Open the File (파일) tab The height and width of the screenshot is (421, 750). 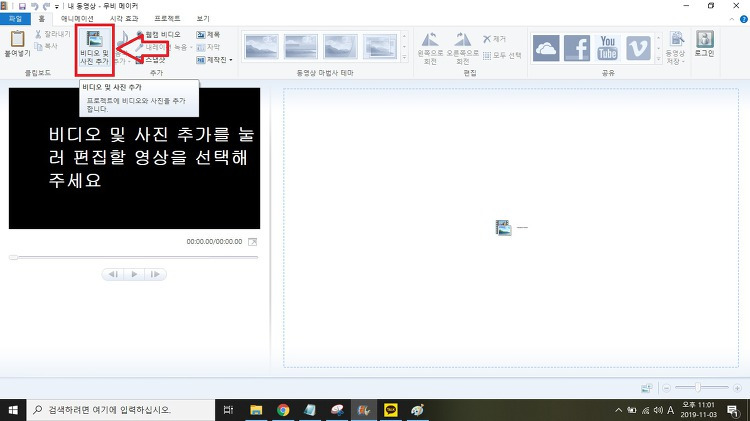[15, 19]
